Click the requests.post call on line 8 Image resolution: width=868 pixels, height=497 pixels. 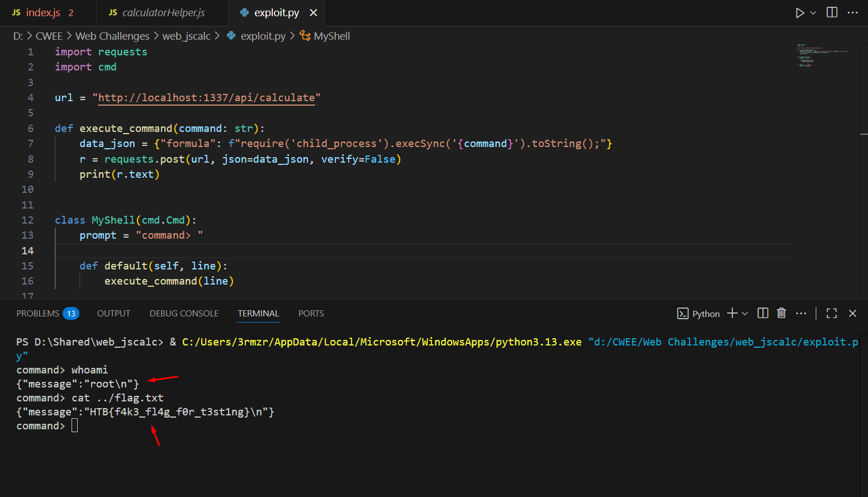[253, 159]
